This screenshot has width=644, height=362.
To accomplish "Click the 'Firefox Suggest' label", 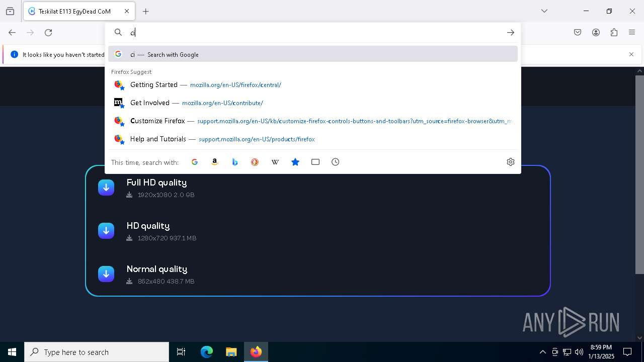I will click(131, 72).
